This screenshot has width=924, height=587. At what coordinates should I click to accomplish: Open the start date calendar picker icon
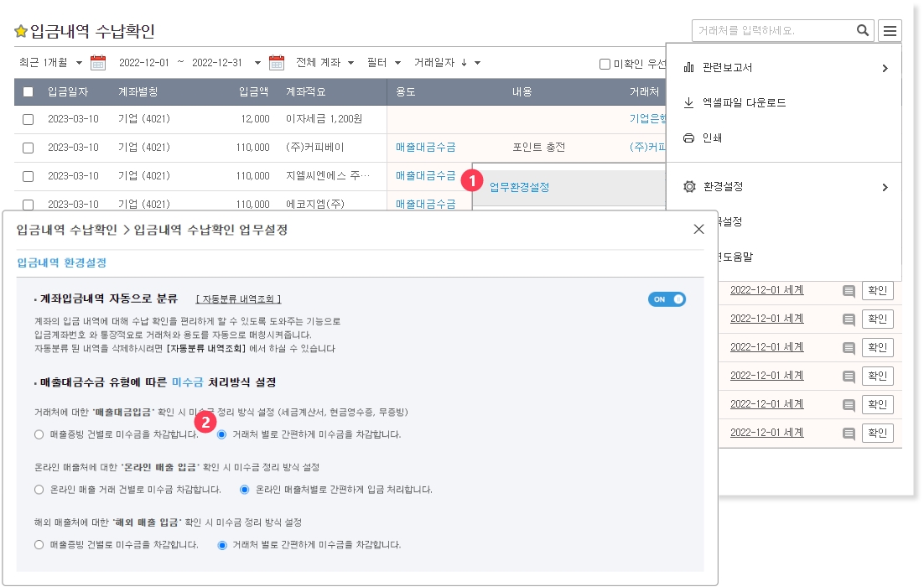click(98, 63)
